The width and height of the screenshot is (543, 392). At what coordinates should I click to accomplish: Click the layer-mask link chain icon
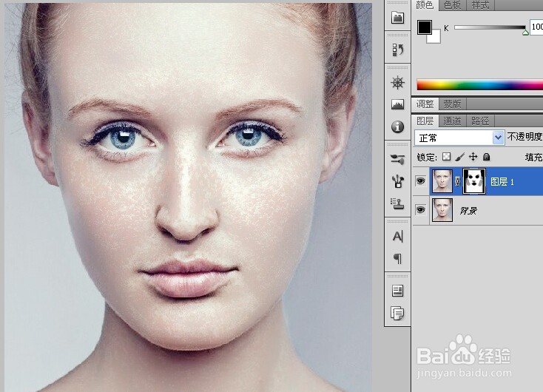coord(457,180)
